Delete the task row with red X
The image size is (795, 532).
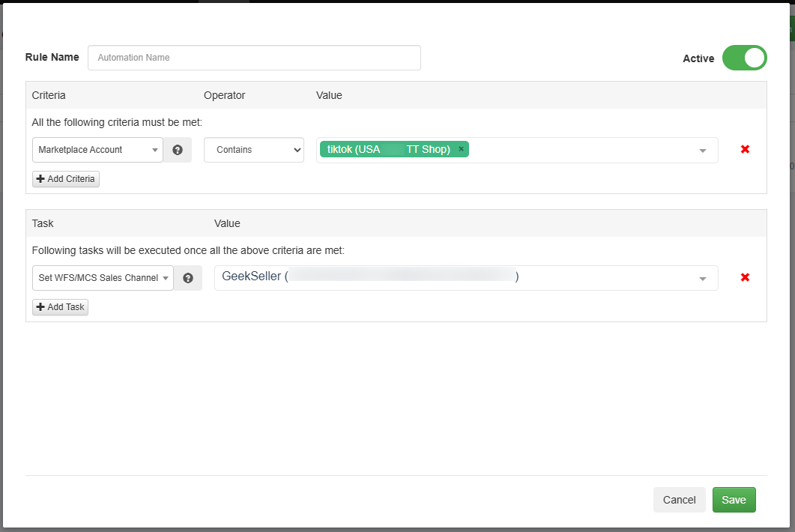[x=745, y=277]
